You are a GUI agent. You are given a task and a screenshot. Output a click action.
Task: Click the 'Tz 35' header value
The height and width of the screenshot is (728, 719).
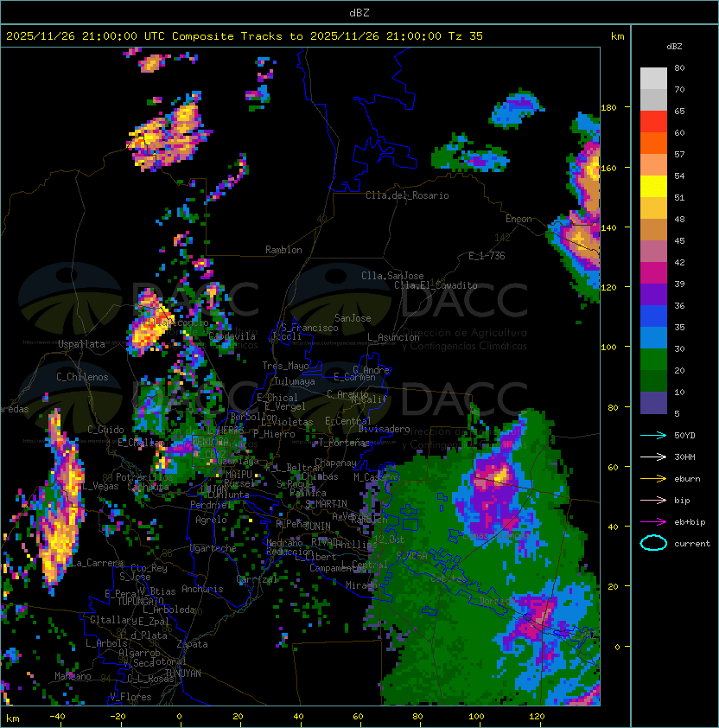coord(466,36)
